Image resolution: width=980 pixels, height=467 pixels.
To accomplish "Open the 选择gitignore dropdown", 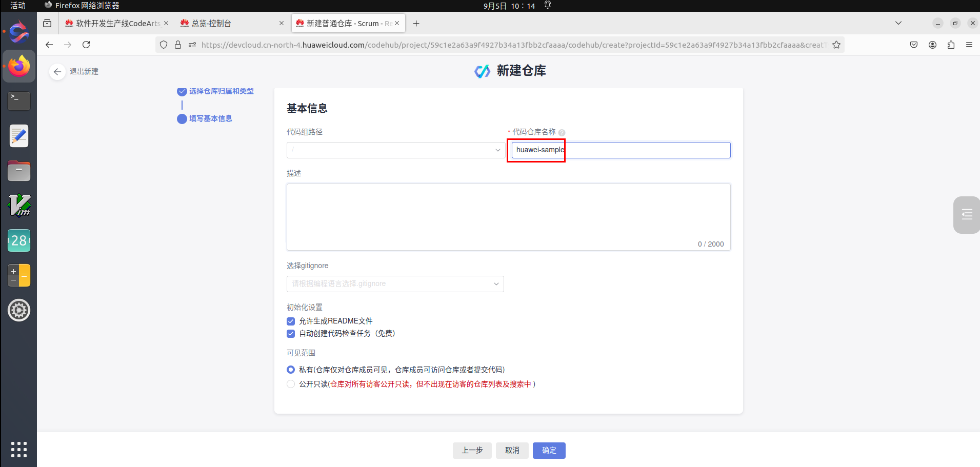I will click(x=395, y=284).
